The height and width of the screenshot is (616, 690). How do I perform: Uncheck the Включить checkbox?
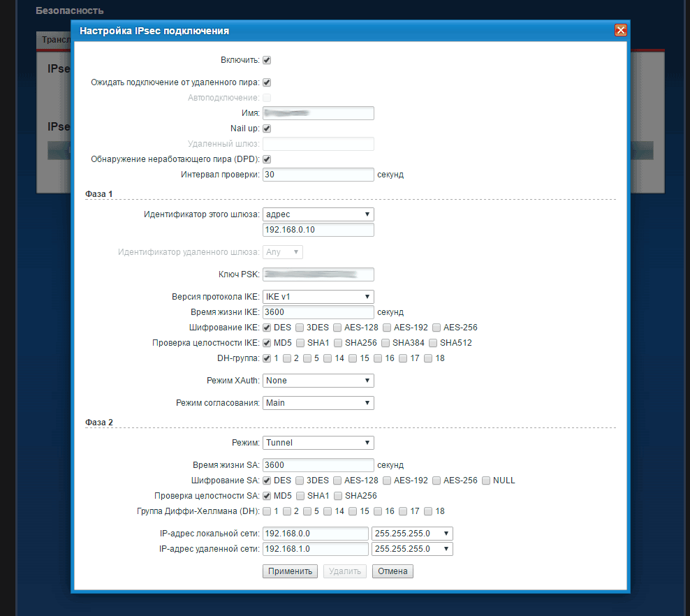[267, 61]
